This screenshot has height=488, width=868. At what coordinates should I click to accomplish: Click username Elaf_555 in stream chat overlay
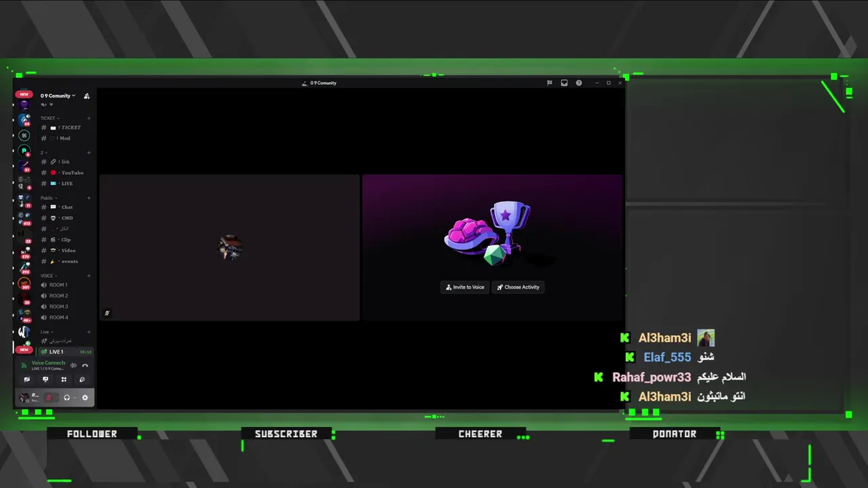[x=667, y=357]
